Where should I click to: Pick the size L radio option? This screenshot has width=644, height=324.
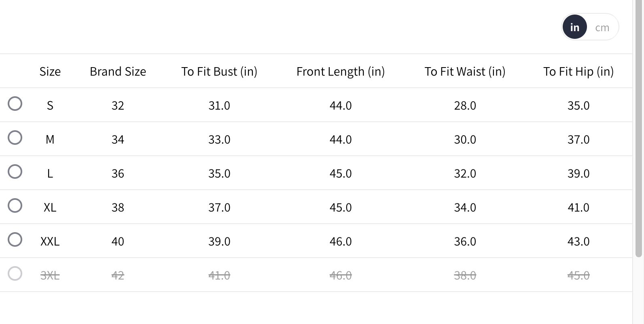pos(15,172)
